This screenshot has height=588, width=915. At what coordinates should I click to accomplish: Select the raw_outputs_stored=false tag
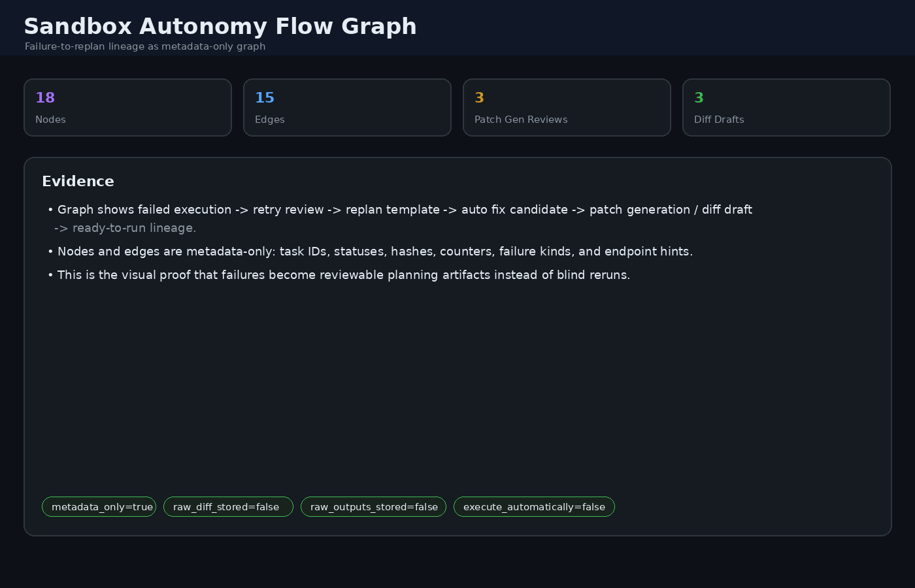(x=373, y=507)
